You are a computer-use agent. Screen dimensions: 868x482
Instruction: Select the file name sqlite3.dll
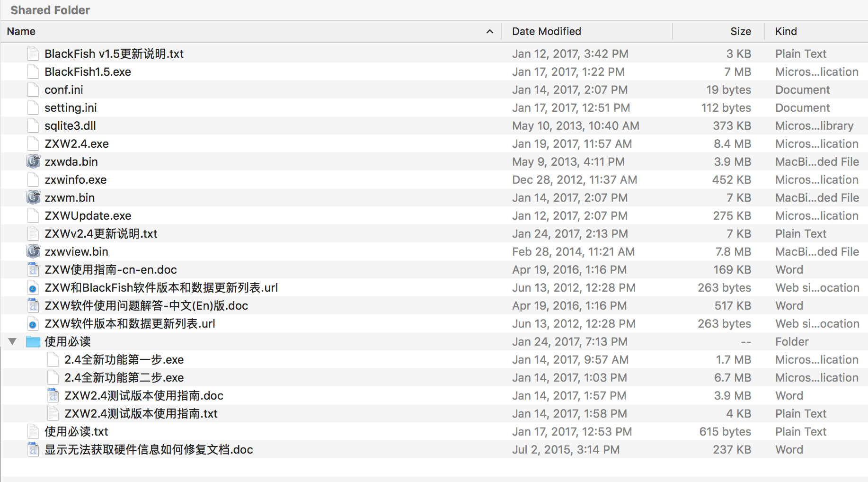tap(70, 125)
